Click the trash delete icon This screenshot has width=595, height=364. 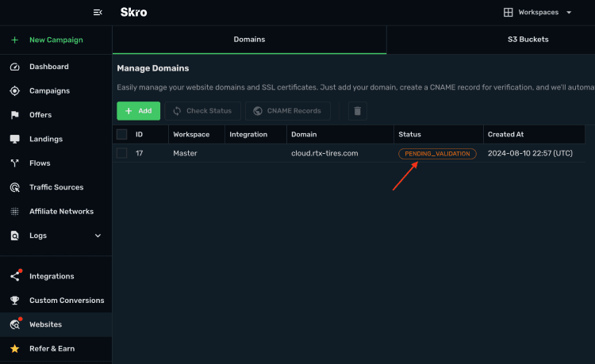(x=358, y=111)
